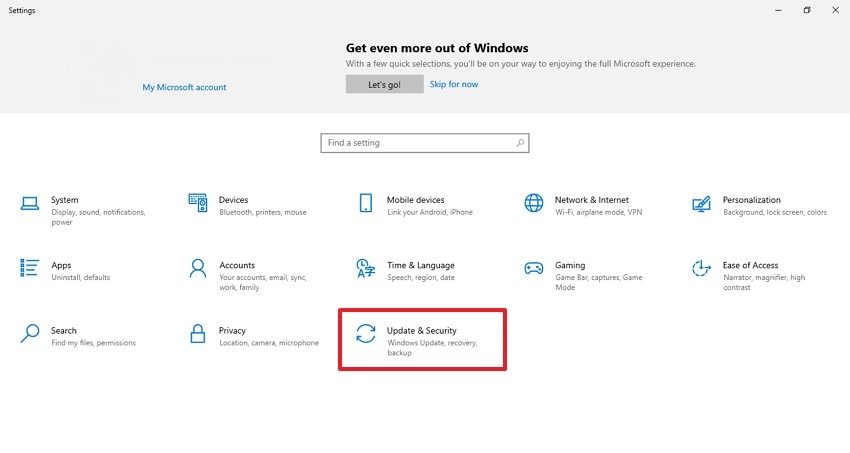
Task: Open the Personalization paintbrush icon
Action: 702,204
